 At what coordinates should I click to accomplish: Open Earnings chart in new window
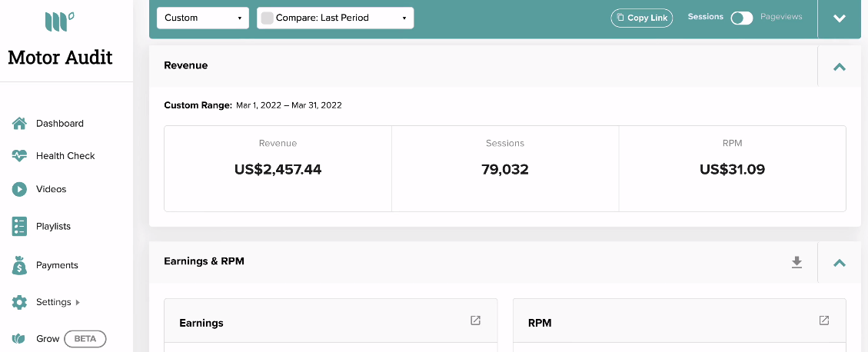click(476, 320)
